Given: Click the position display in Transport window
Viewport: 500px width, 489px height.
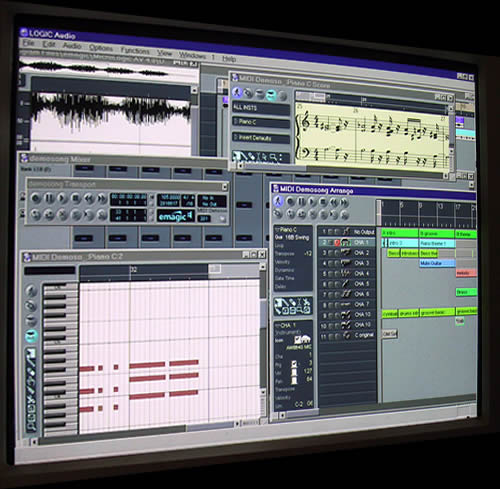Looking at the screenshot, I should coord(129,200).
